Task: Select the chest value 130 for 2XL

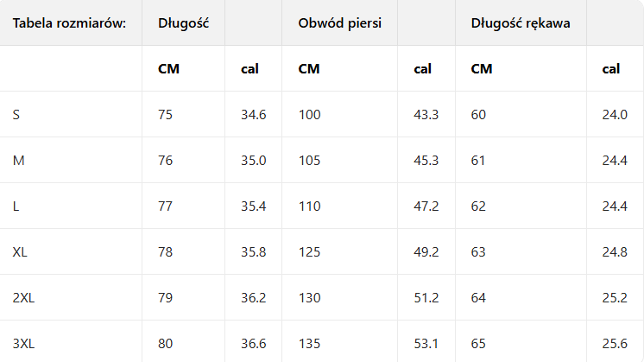Action: click(309, 297)
